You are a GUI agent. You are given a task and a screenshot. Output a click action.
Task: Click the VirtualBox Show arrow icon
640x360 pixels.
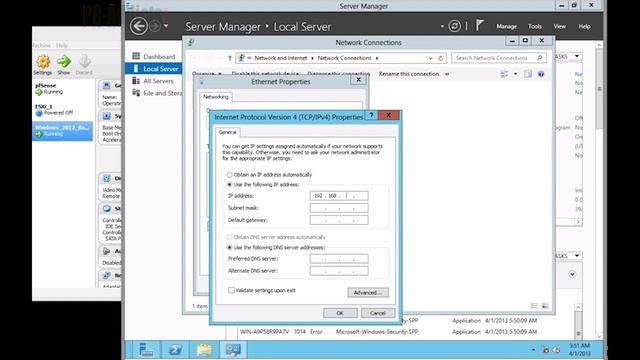[x=64, y=62]
